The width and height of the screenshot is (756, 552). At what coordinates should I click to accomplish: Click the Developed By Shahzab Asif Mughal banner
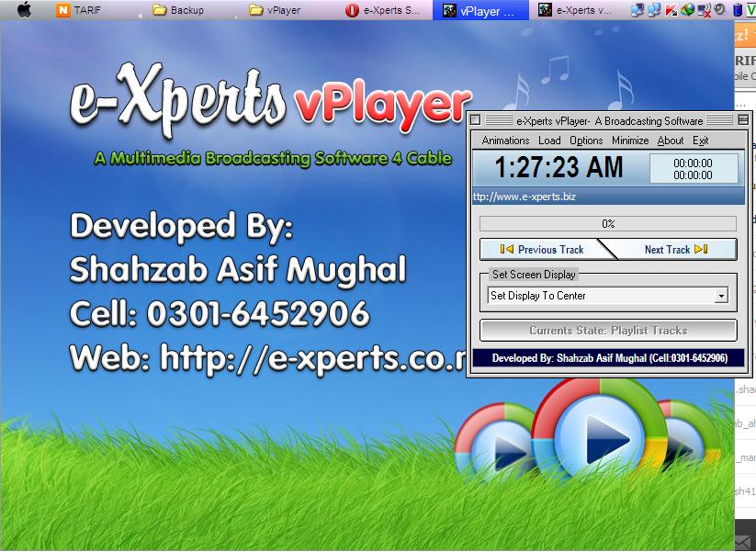(x=609, y=358)
